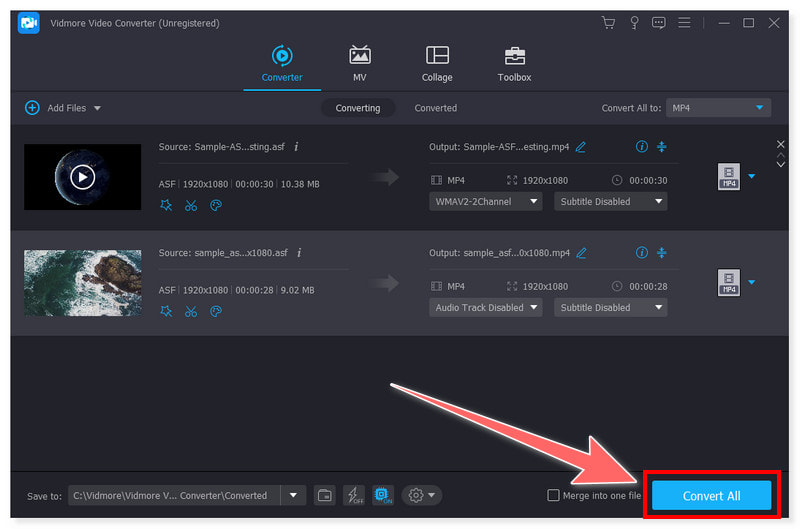
Task: Open the save folder icon in bottom bar
Action: pyautogui.click(x=324, y=495)
